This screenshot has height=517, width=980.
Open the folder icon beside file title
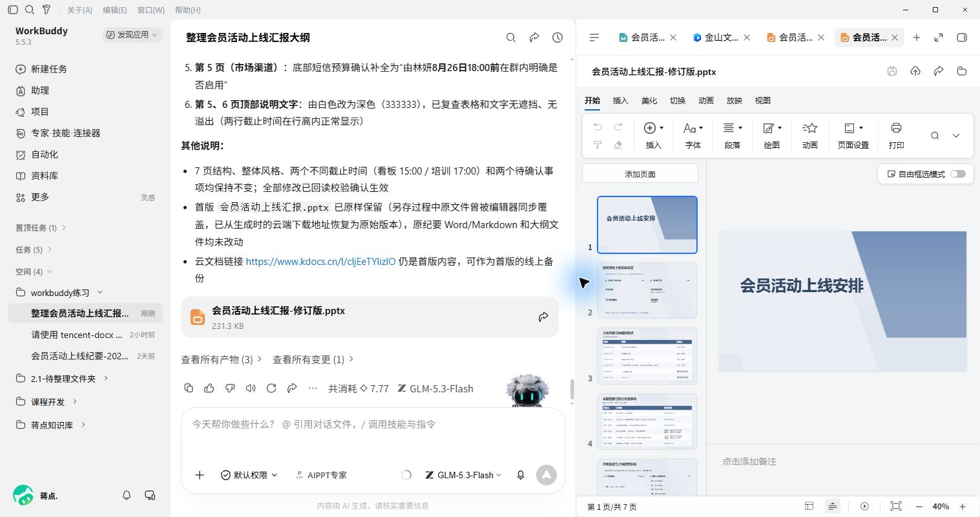coord(962,71)
